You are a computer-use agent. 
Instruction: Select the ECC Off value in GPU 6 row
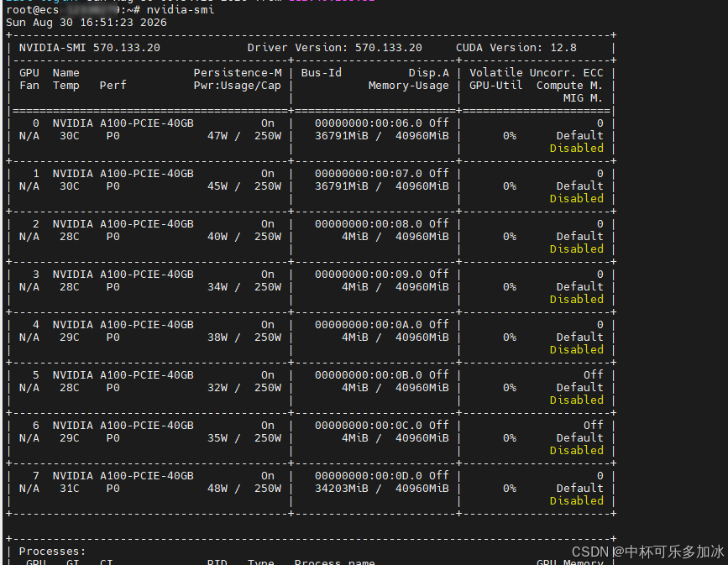594,426
